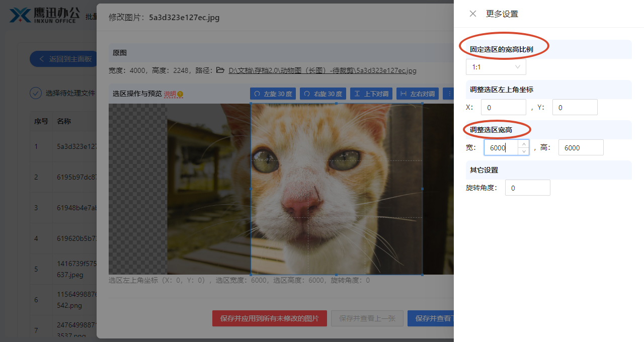Decrease width with stepper down arrow
The height and width of the screenshot is (342, 644).
click(523, 151)
